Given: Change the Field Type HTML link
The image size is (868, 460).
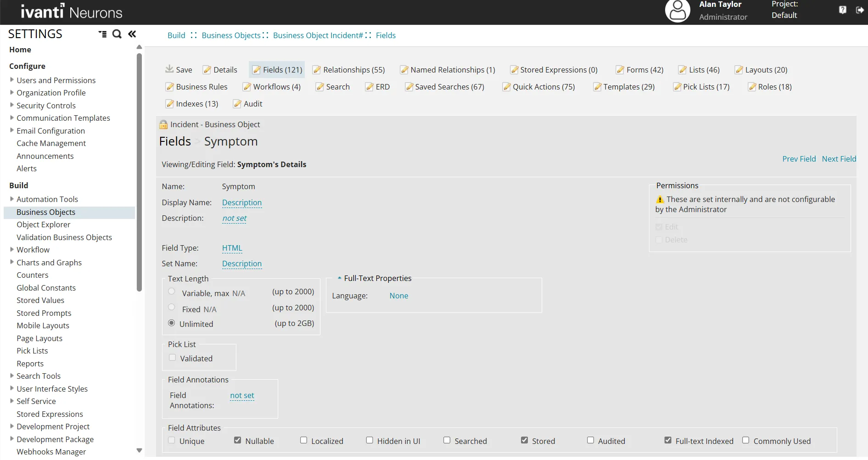Looking at the screenshot, I should (x=232, y=248).
